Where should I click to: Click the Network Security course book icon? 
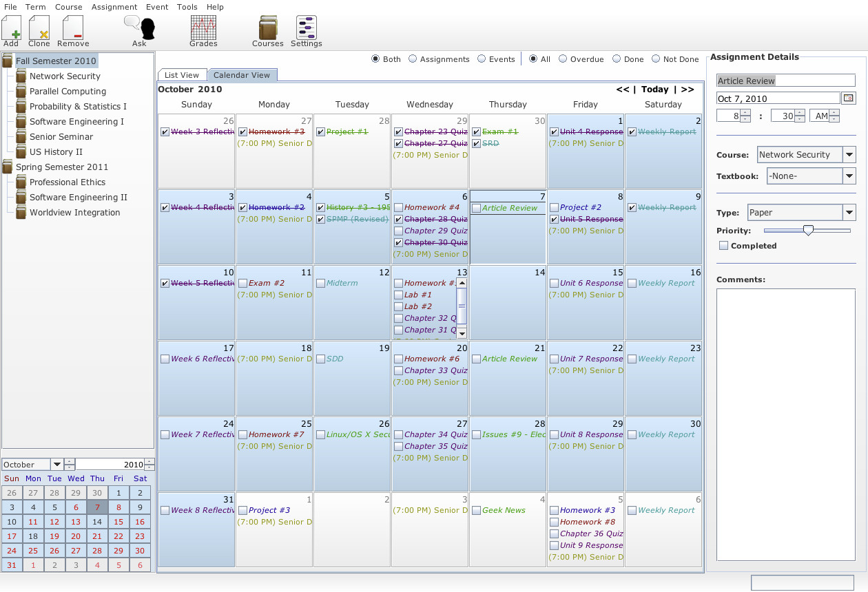[x=21, y=76]
